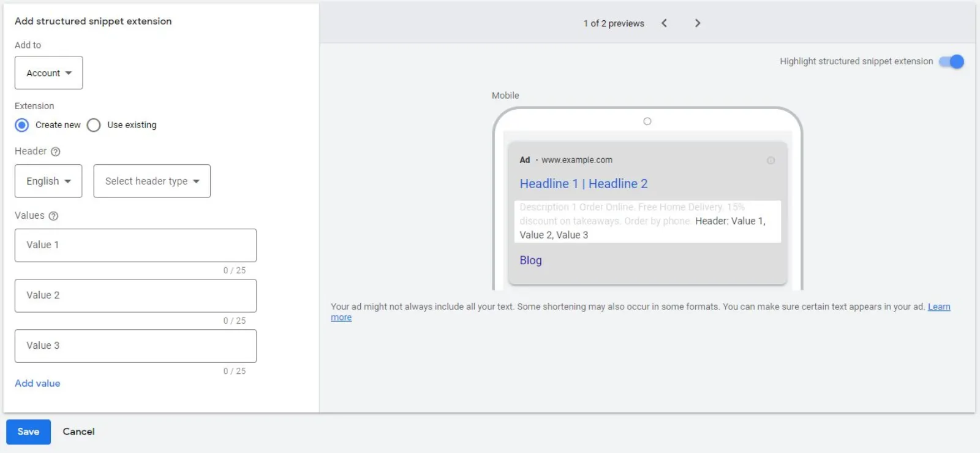The image size is (980, 453).
Task: Click the ad info icon in preview
Action: pyautogui.click(x=771, y=161)
